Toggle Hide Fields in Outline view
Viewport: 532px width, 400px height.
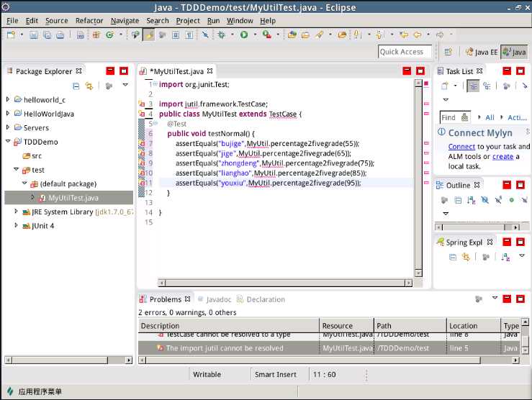[484, 200]
